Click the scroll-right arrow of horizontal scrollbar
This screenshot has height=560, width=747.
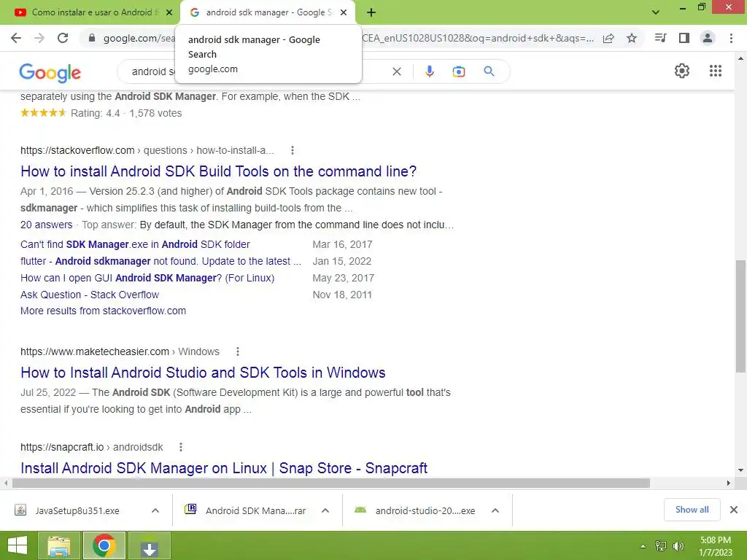tap(728, 483)
